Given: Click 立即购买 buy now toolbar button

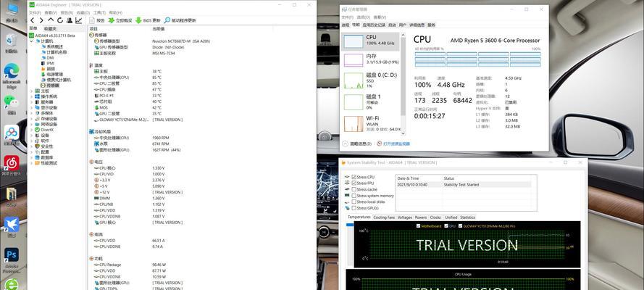Looking at the screenshot, I should [120, 20].
